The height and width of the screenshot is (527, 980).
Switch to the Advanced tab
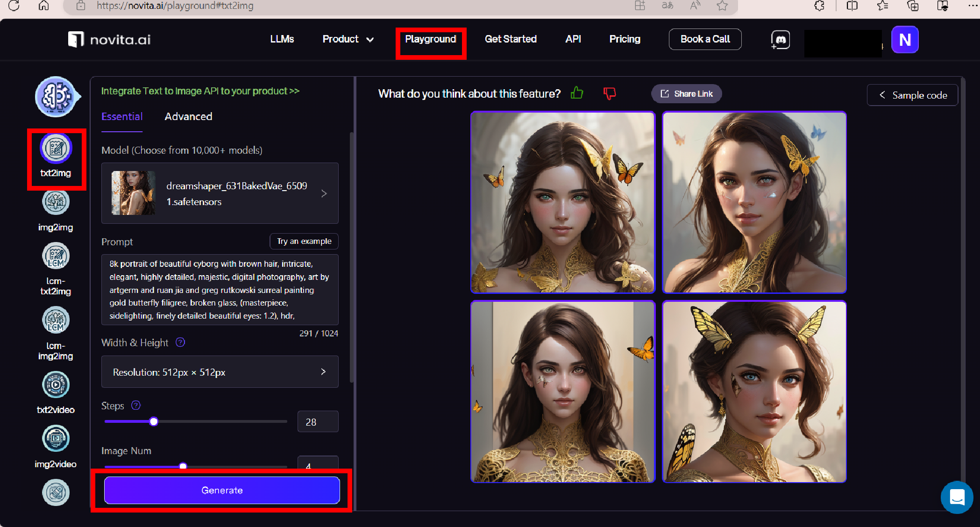point(188,117)
